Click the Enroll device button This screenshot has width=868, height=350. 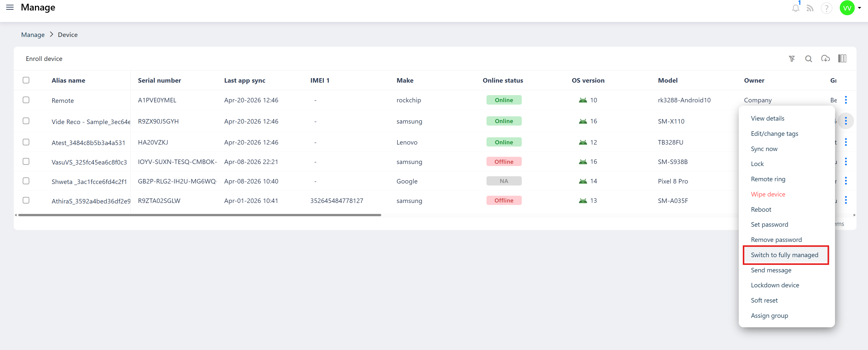coord(44,59)
